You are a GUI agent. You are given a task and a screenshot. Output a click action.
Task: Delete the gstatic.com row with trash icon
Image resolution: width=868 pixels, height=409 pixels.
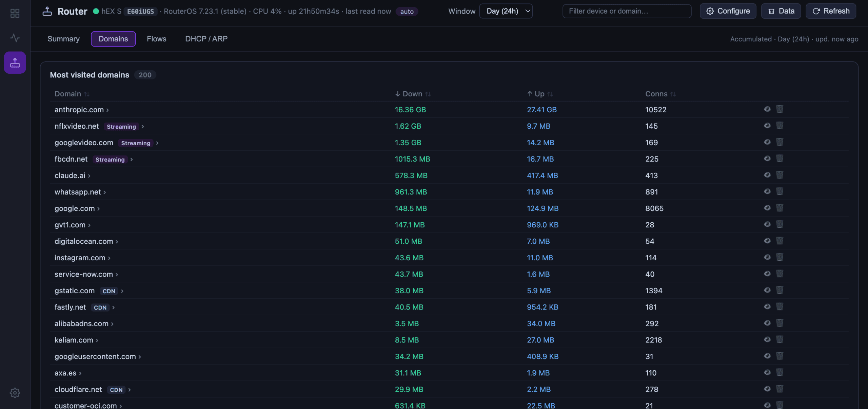pyautogui.click(x=780, y=290)
